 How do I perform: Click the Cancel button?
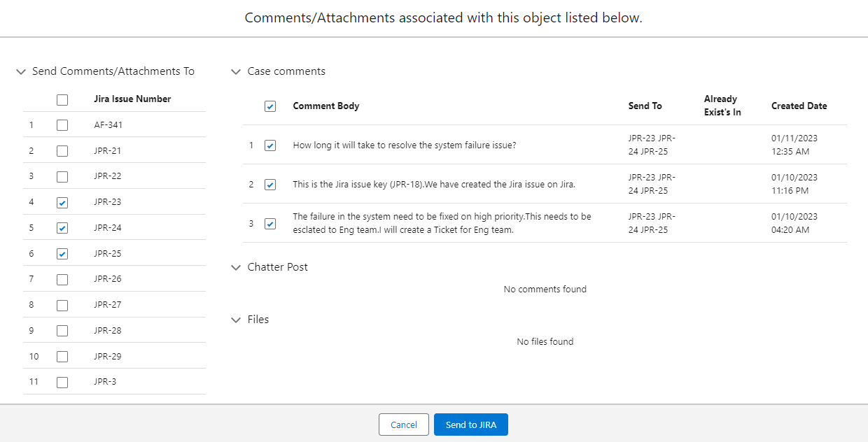click(x=404, y=425)
